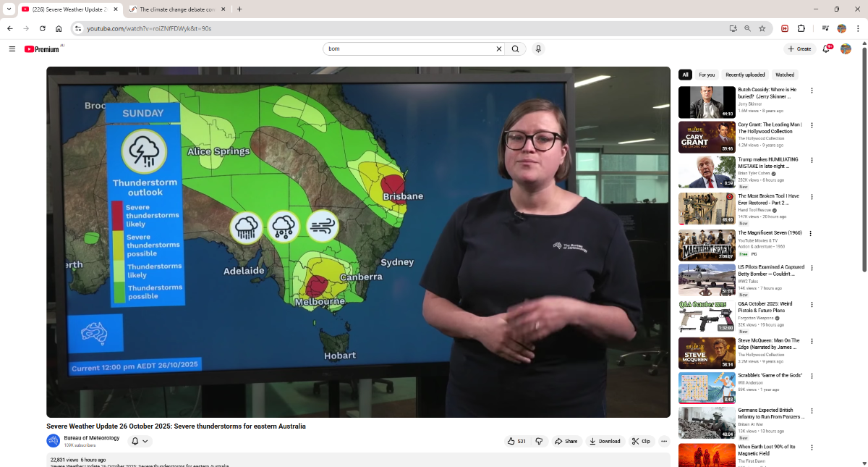Image resolution: width=868 pixels, height=467 pixels.
Task: Click the Clip scissors button
Action: 641,441
